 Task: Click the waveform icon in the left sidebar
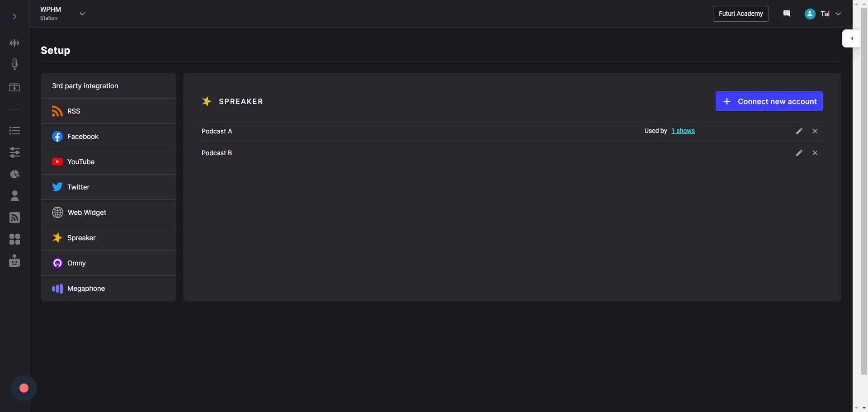point(14,43)
